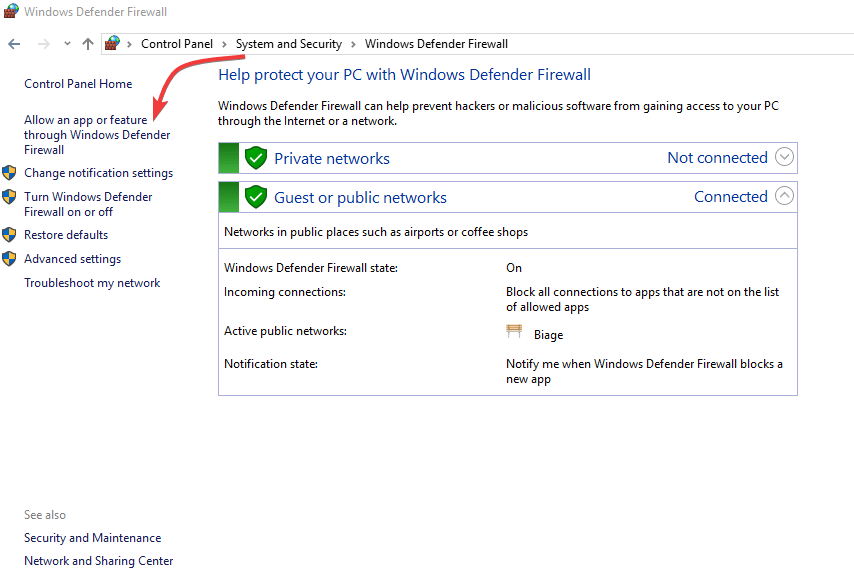The width and height of the screenshot is (854, 579).
Task: Go up one level with the Up arrow
Action: (88, 44)
